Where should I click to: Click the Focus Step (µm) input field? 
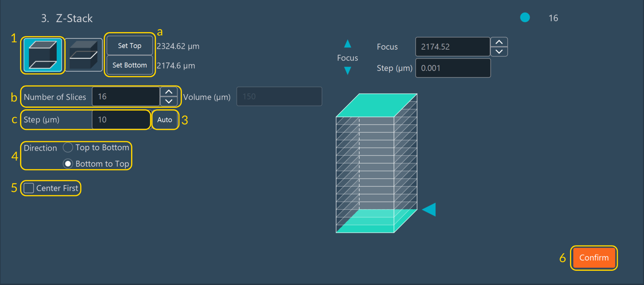453,68
